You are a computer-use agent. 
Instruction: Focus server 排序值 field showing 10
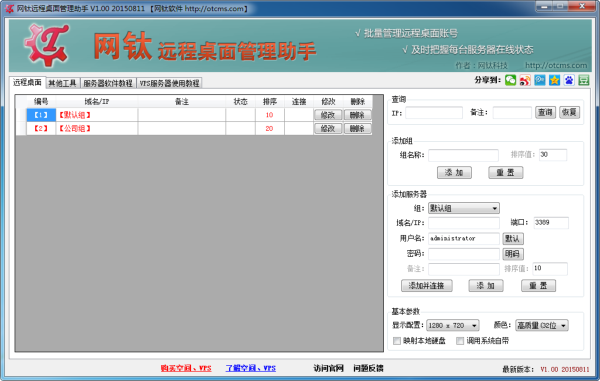(x=550, y=269)
